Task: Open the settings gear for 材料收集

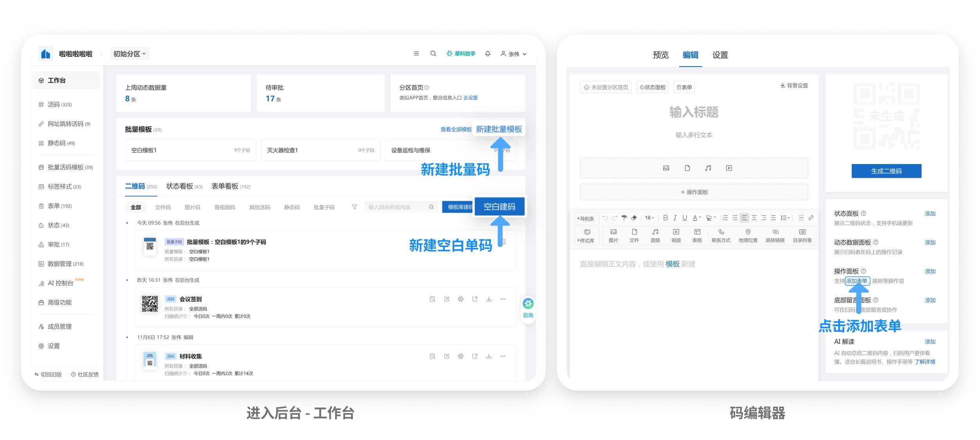Action: click(461, 356)
